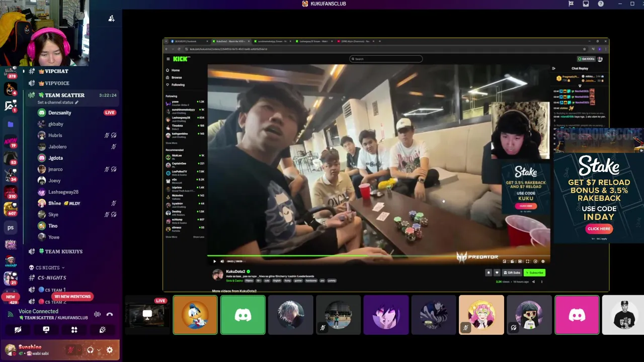Select the green Discord logo participant tile
The image size is (644, 362).
(x=243, y=315)
